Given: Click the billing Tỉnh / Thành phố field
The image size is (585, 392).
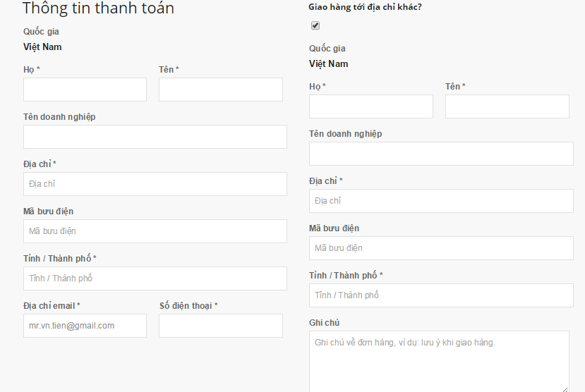Looking at the screenshot, I should [x=155, y=278].
